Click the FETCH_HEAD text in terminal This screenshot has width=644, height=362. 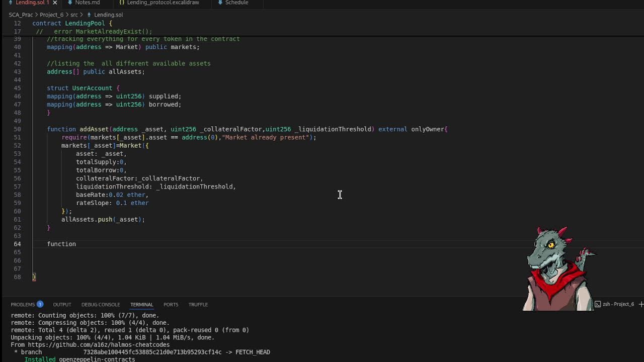click(253, 352)
